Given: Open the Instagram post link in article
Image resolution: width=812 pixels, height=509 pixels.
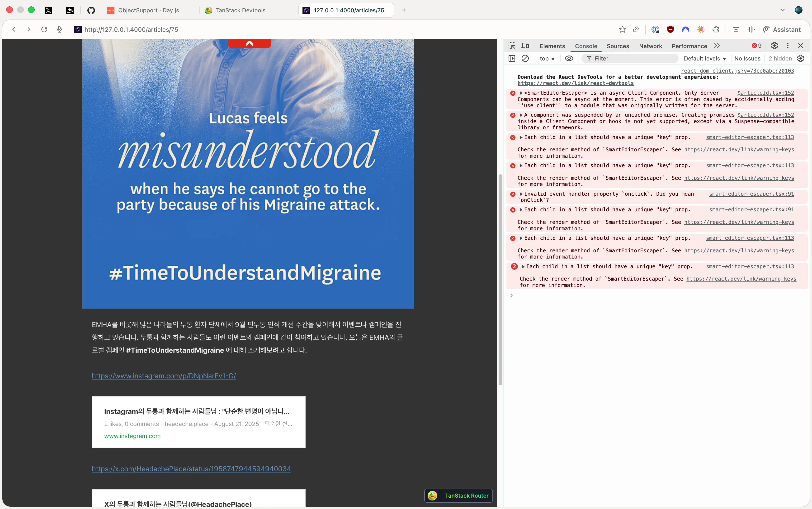Looking at the screenshot, I should point(164,376).
